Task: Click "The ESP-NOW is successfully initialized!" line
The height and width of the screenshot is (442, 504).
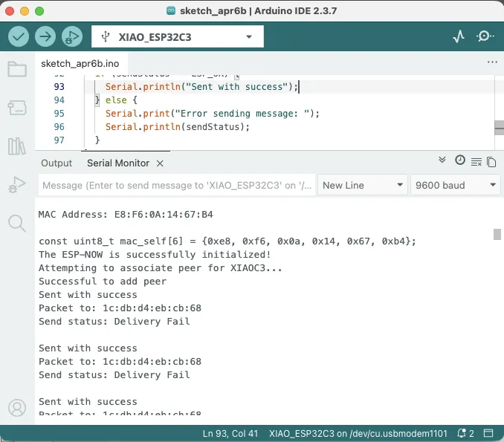Action: pos(155,254)
